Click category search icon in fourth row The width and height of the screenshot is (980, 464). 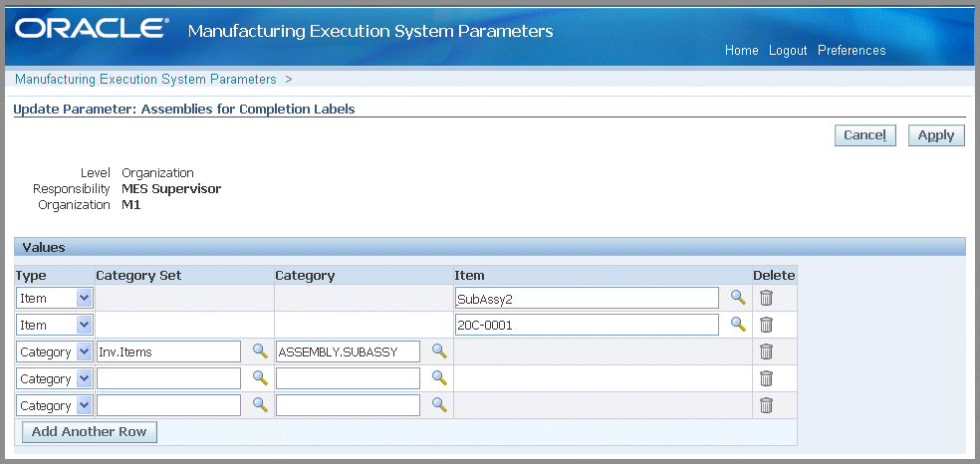click(439, 377)
